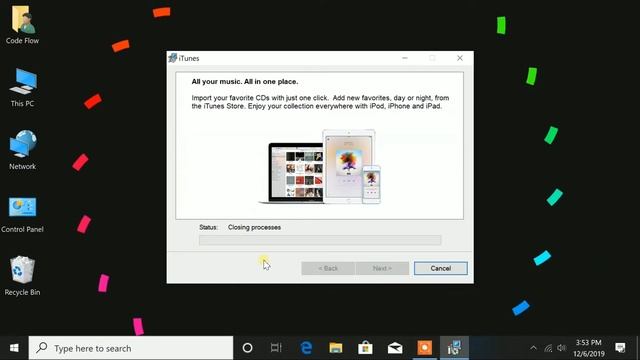Show hidden system tray icons
Viewport: 640px width, 360px height.
click(x=533, y=348)
